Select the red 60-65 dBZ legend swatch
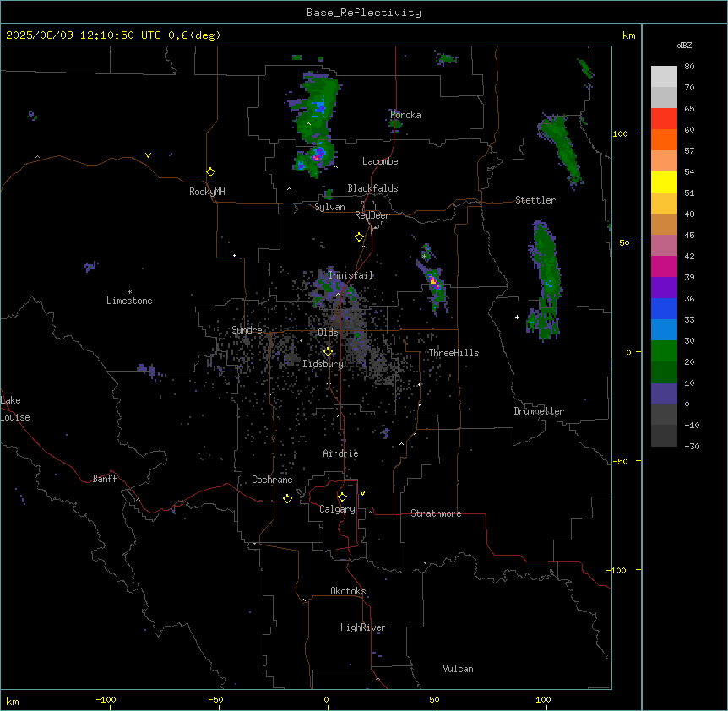This screenshot has height=711, width=728. (x=664, y=119)
